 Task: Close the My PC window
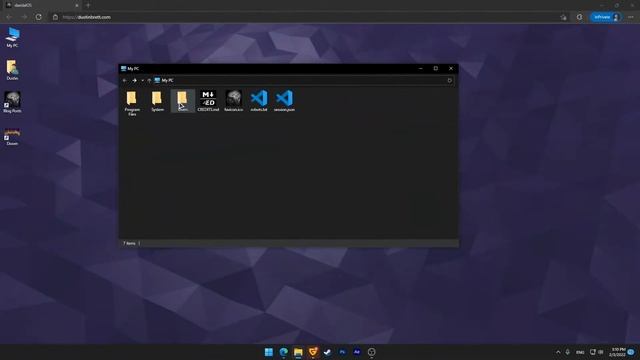451,69
